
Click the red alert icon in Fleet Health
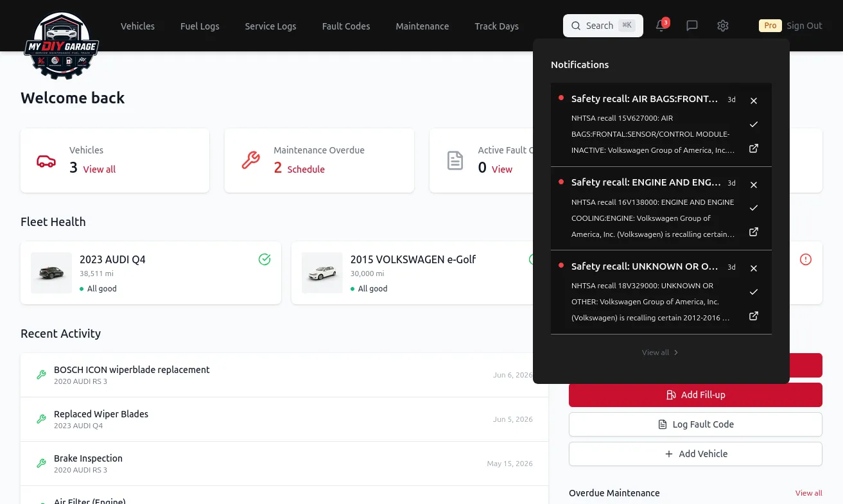click(x=806, y=259)
